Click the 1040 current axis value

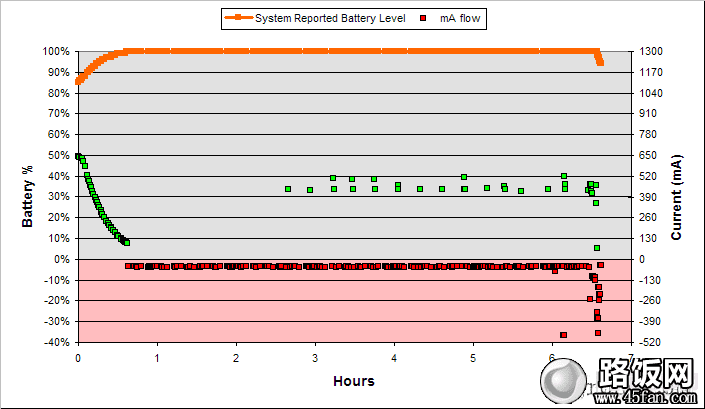coord(651,93)
